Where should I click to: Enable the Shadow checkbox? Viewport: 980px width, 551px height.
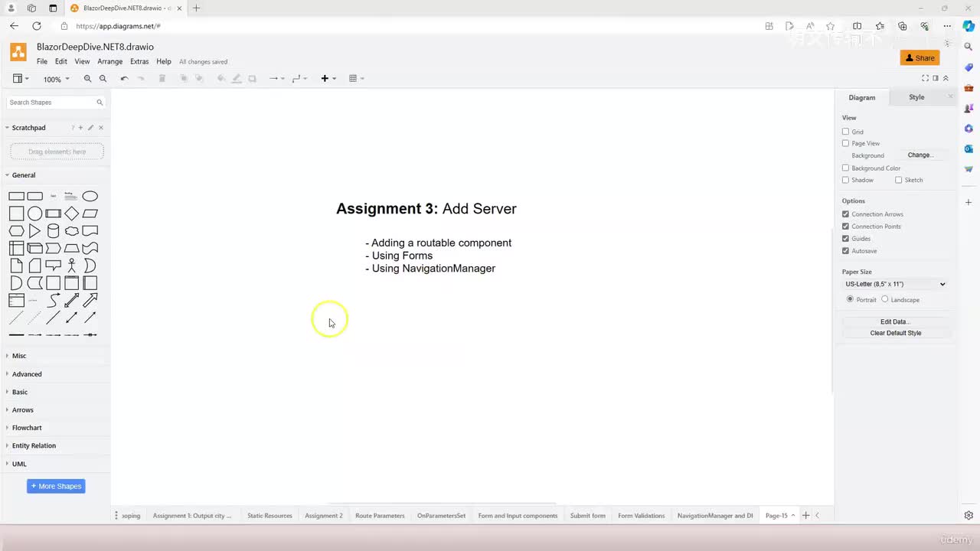pos(845,180)
